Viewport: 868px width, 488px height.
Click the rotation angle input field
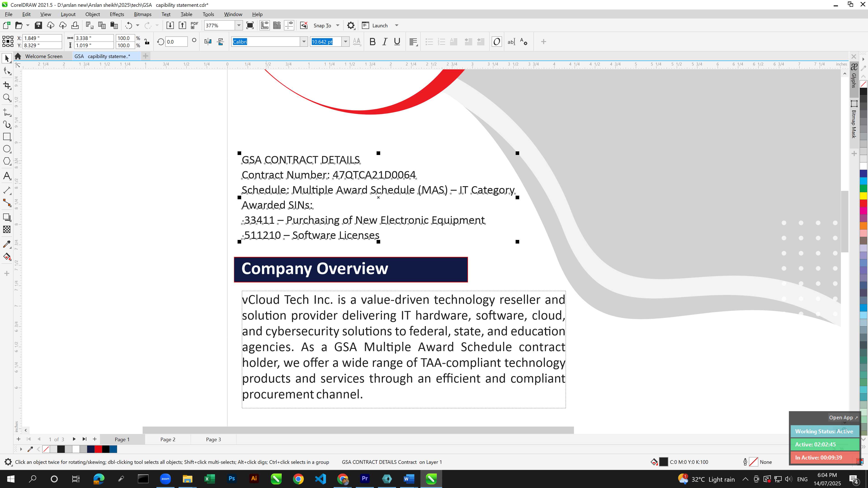pyautogui.click(x=176, y=42)
